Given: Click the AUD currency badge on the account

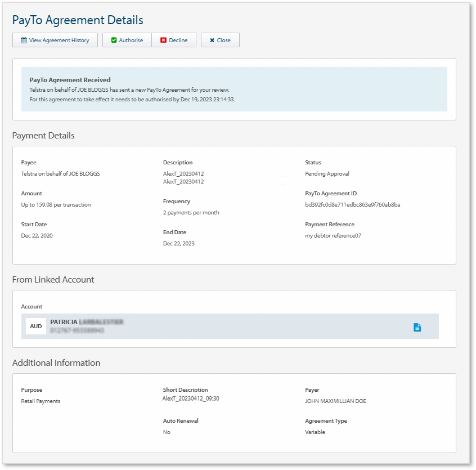Looking at the screenshot, I should click(36, 326).
